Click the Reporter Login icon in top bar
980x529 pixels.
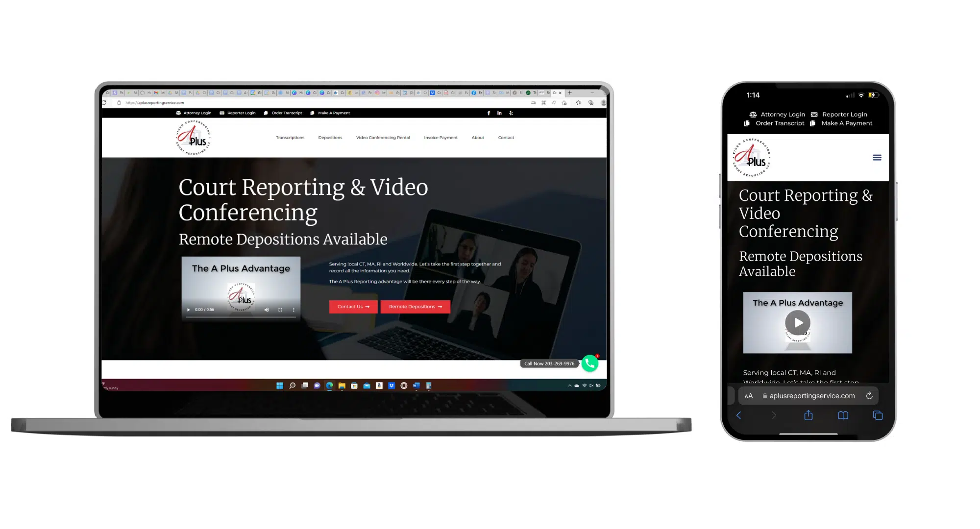(222, 113)
